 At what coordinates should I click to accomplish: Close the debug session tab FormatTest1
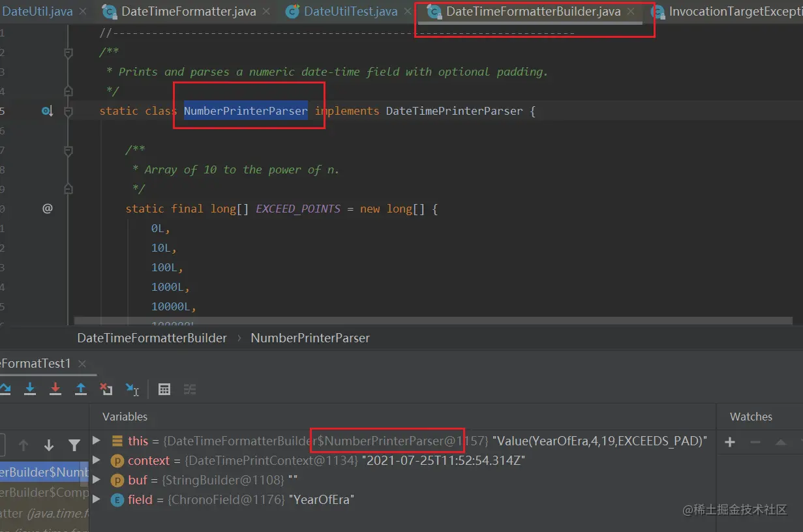(82, 364)
